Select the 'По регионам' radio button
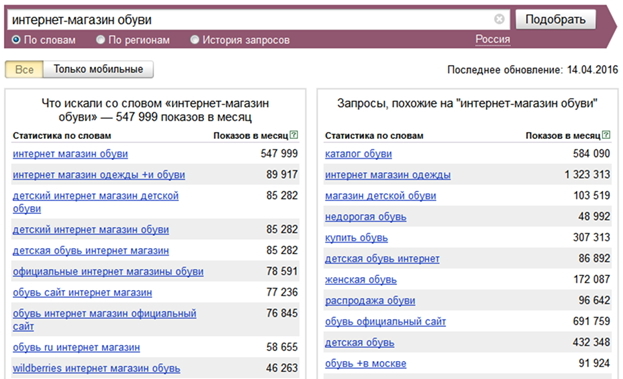The width and height of the screenshot is (623, 379). pos(101,40)
